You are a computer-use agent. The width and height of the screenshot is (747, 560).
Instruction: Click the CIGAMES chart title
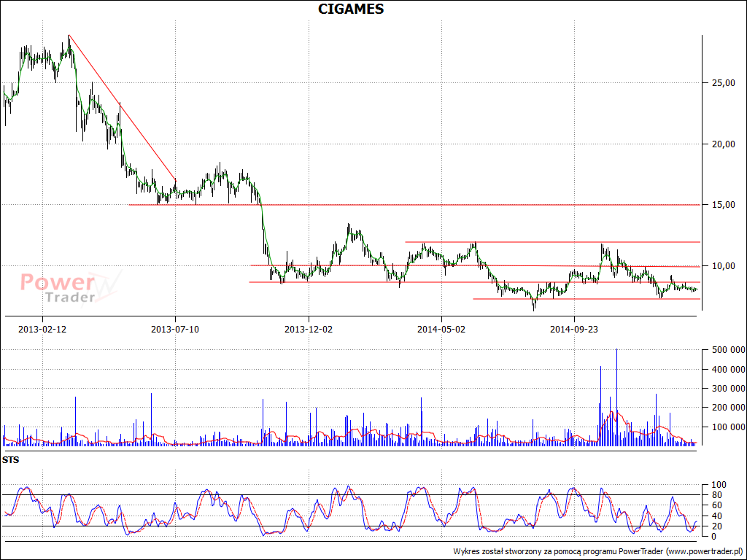351,9
